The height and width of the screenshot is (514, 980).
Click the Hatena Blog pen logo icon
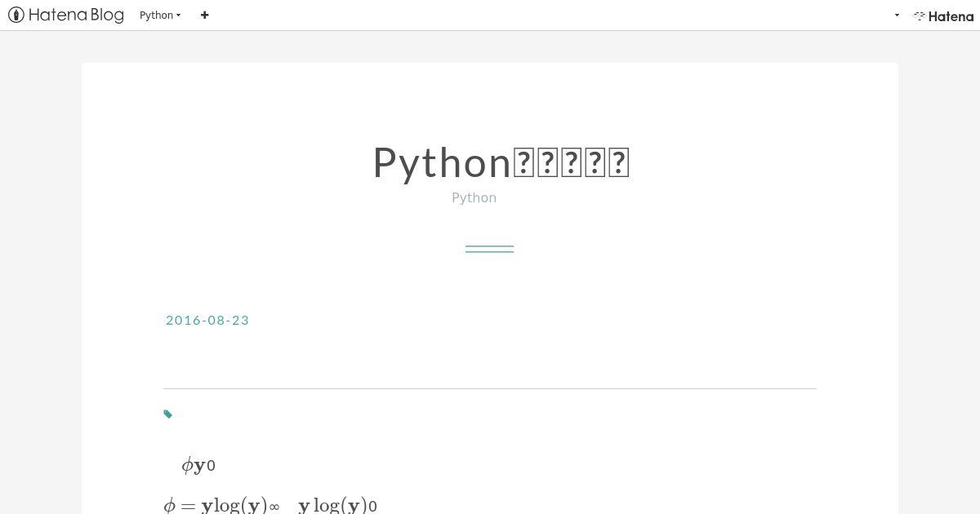16,15
